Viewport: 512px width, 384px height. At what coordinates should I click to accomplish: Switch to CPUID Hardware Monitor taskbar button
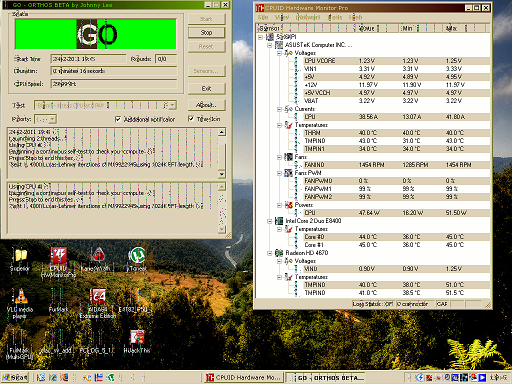point(243,378)
